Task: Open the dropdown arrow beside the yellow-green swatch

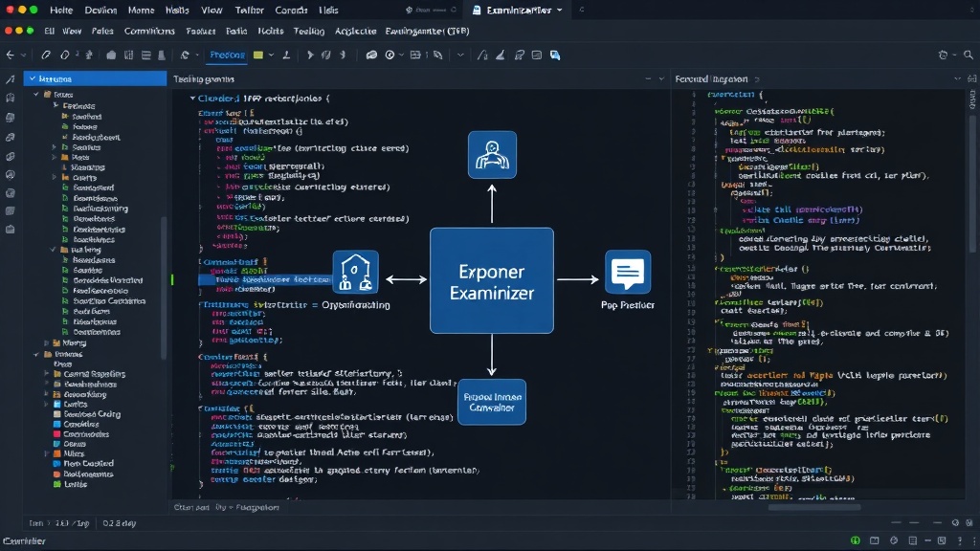Action: click(x=271, y=55)
